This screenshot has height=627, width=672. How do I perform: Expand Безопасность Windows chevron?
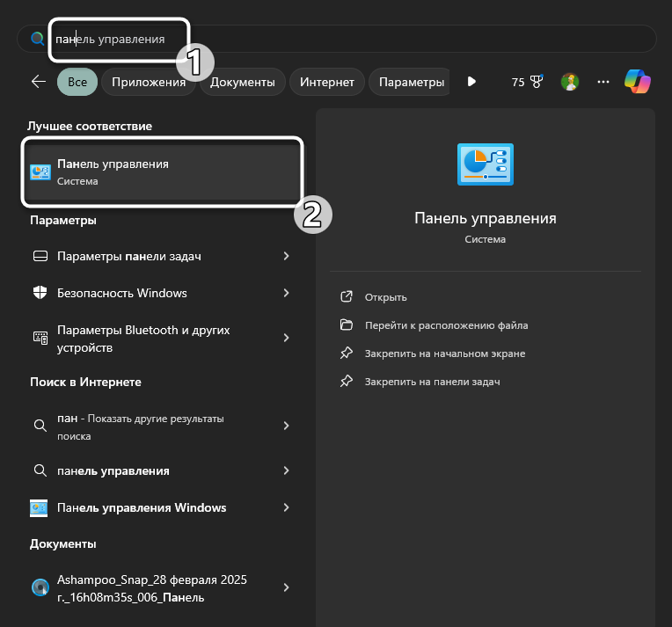point(286,293)
